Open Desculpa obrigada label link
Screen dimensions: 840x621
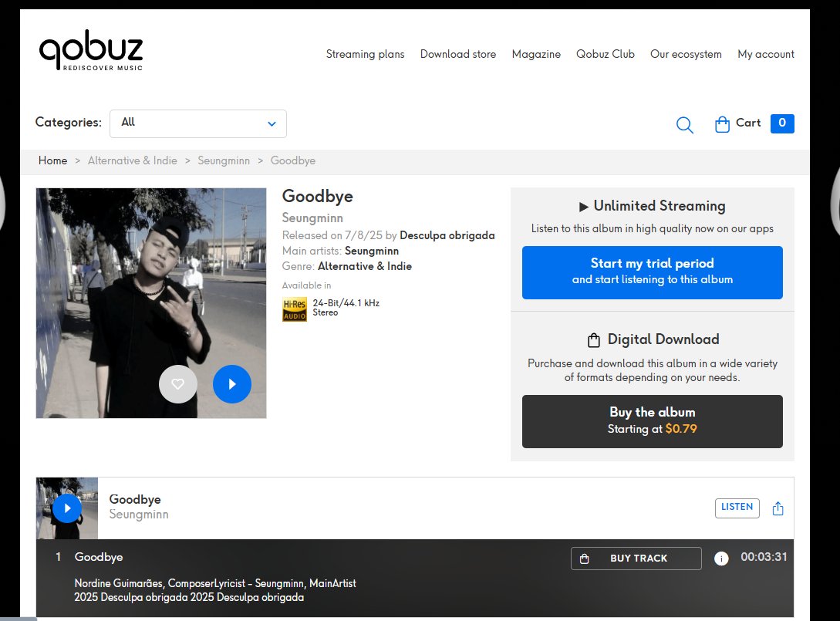coord(447,235)
